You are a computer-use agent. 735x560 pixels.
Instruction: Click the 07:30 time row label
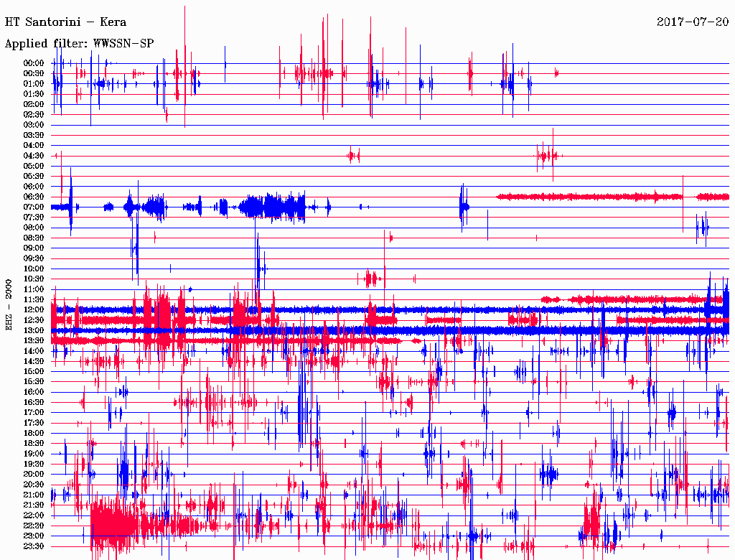[34, 217]
